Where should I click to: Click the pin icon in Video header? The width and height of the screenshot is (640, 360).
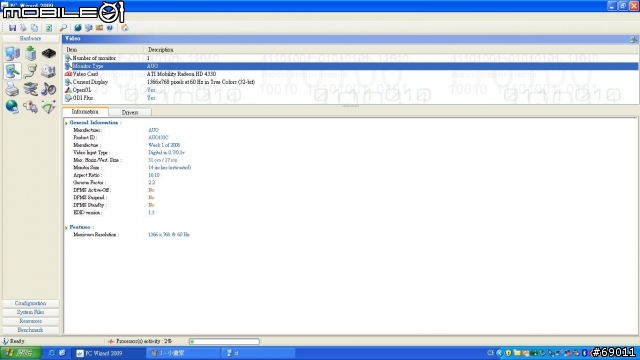(x=633, y=39)
